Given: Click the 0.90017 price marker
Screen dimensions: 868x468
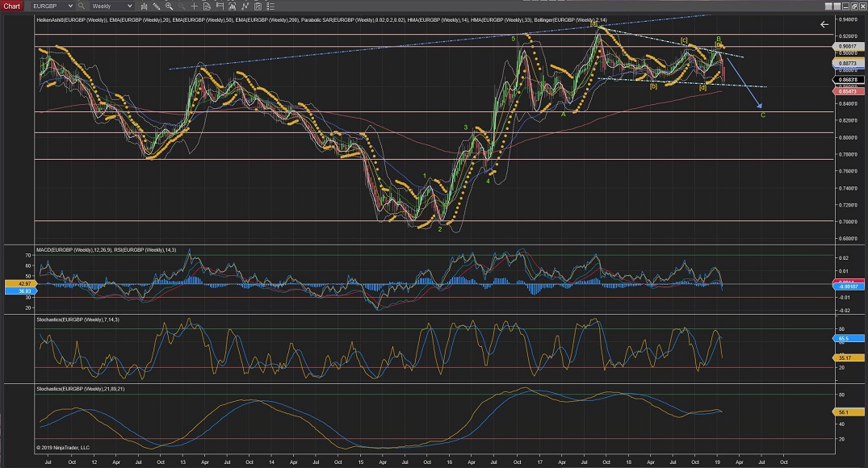Looking at the screenshot, I should pyautogui.click(x=848, y=47).
